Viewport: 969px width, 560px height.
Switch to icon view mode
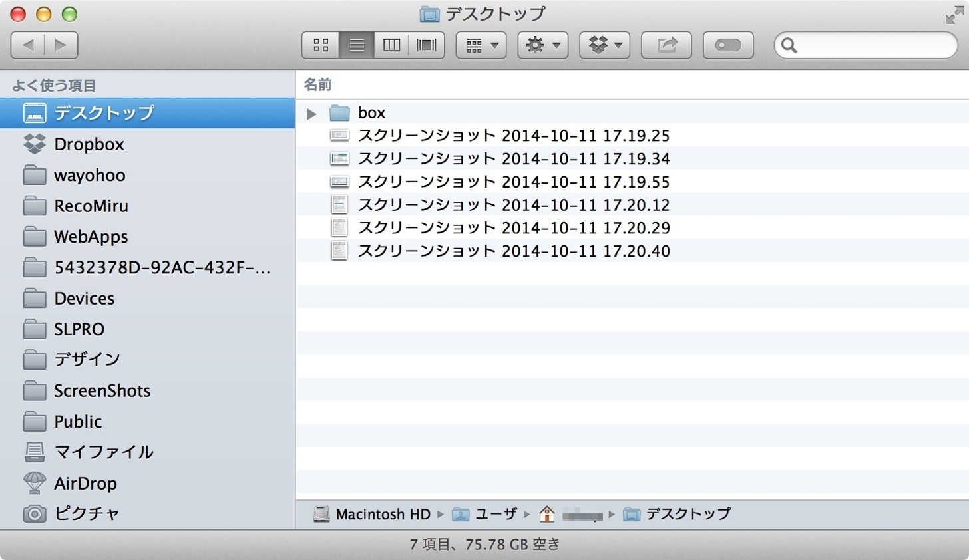321,45
